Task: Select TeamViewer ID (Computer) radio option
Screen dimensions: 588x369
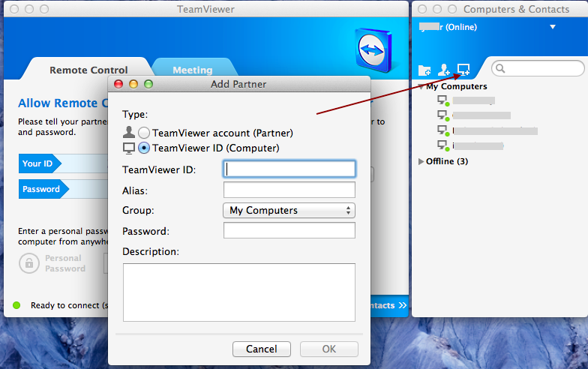Action: tap(144, 148)
